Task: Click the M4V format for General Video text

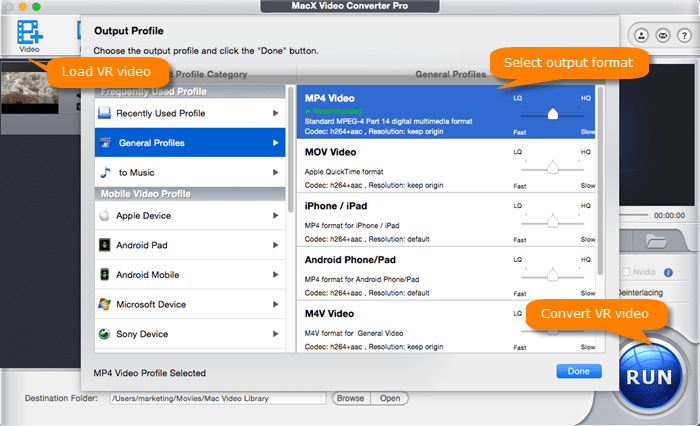Action: click(x=354, y=333)
